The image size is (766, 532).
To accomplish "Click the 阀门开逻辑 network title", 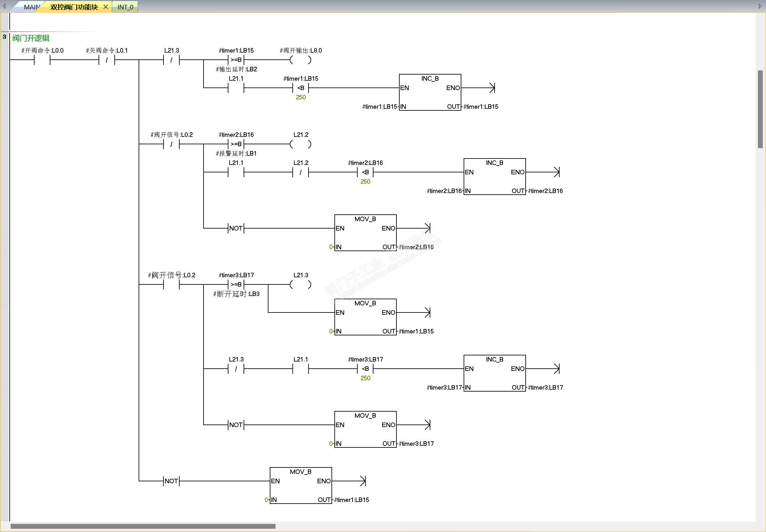I will (x=31, y=38).
